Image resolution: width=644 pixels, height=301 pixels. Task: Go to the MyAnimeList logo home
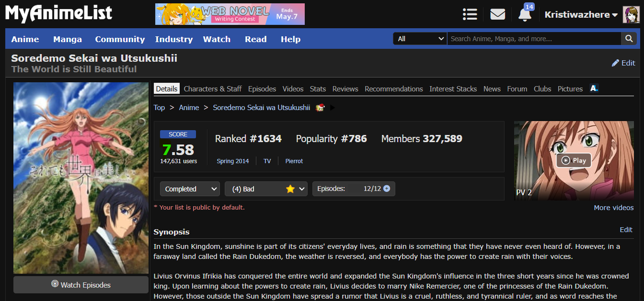tap(58, 14)
